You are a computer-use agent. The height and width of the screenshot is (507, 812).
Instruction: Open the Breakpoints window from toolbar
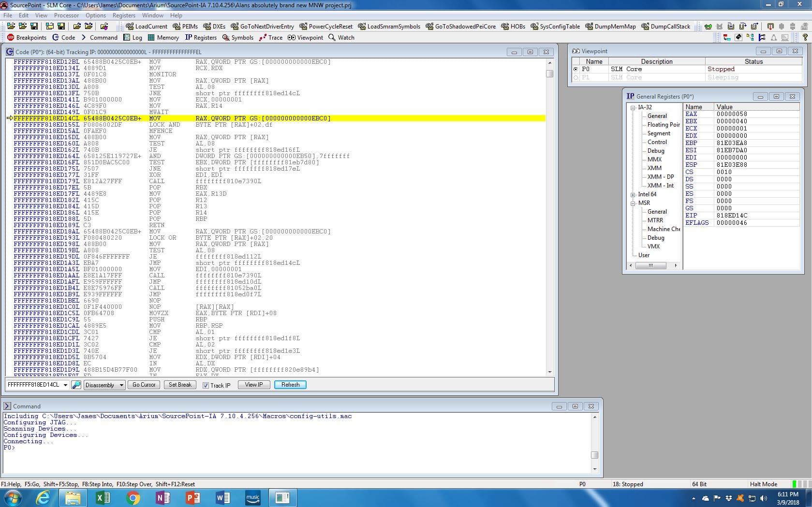27,37
